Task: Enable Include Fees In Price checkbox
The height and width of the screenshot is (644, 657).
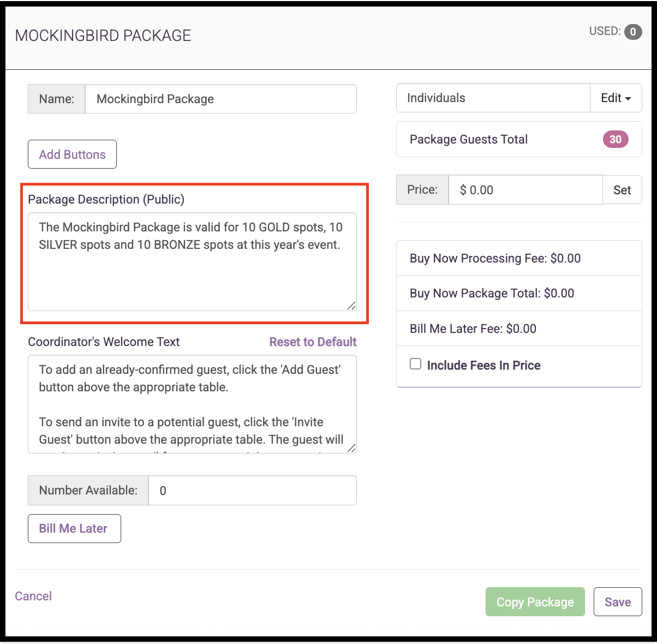Action: [416, 364]
